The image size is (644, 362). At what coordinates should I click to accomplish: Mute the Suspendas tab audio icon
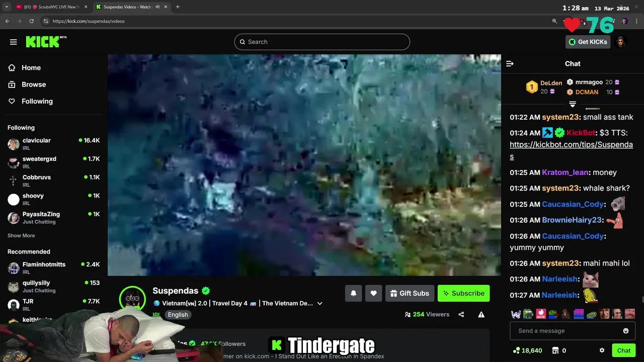[157, 7]
